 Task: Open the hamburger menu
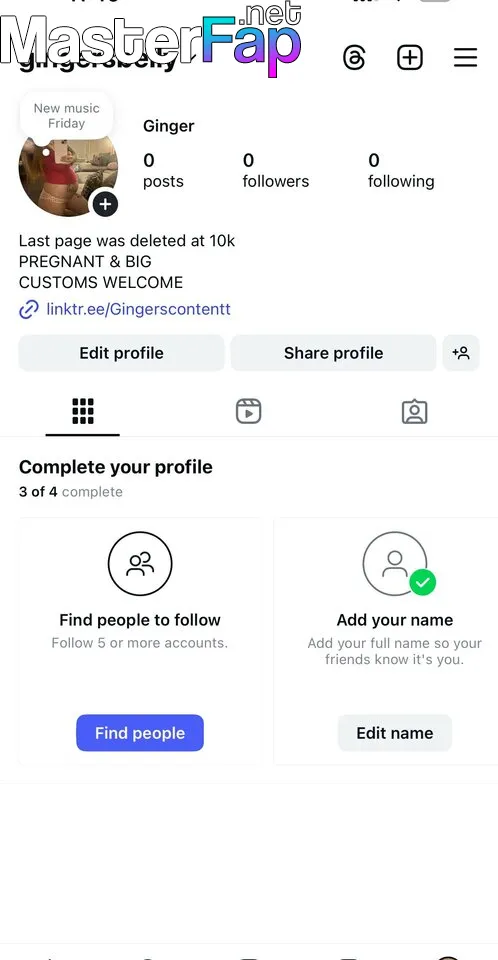466,58
